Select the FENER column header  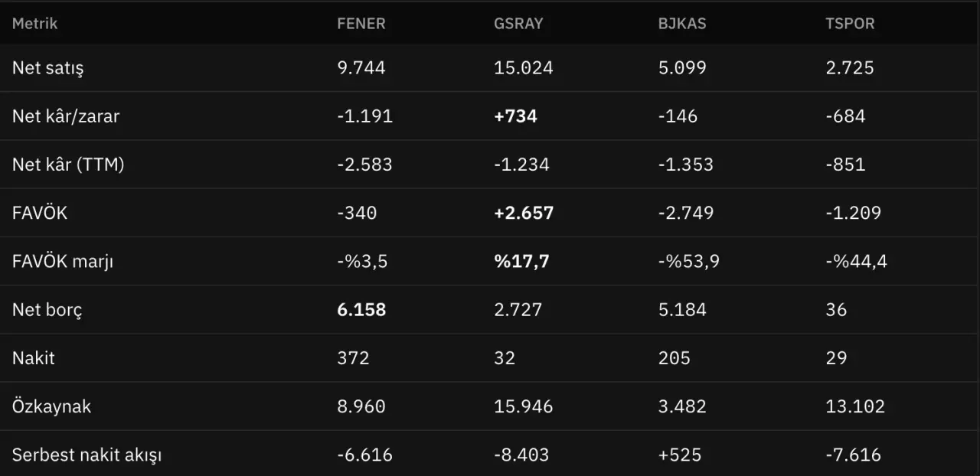[361, 23]
